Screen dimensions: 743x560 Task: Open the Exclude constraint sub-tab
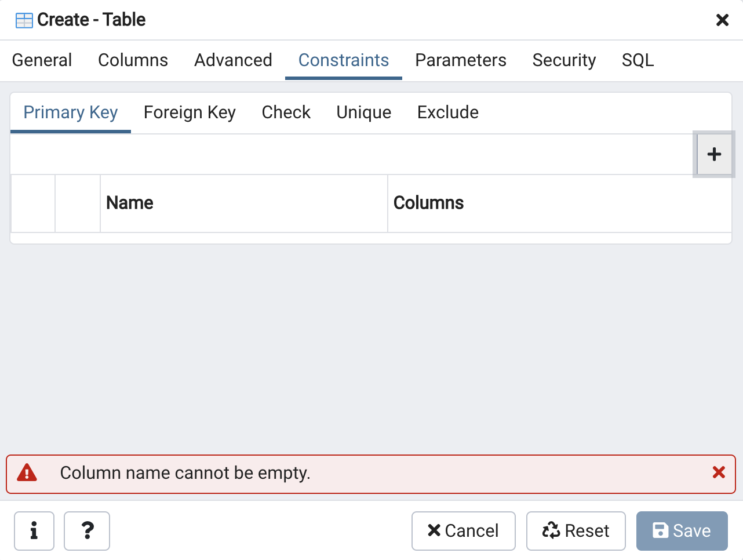click(x=447, y=112)
